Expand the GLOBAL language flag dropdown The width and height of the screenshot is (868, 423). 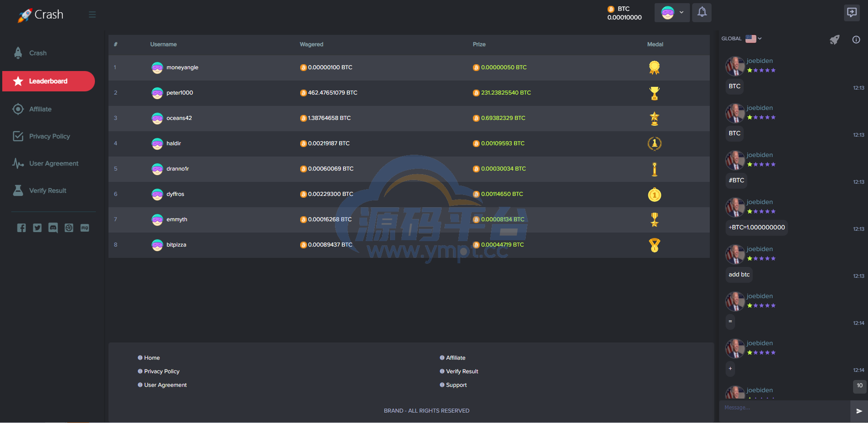(x=753, y=38)
